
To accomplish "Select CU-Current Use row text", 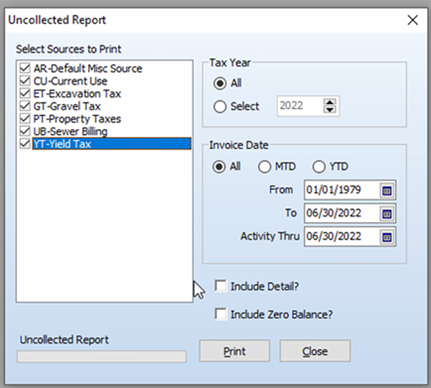I will pyautogui.click(x=70, y=81).
